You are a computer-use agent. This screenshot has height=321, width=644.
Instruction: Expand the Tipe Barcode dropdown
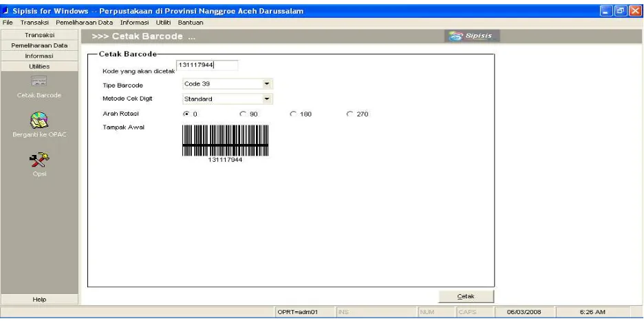point(267,84)
